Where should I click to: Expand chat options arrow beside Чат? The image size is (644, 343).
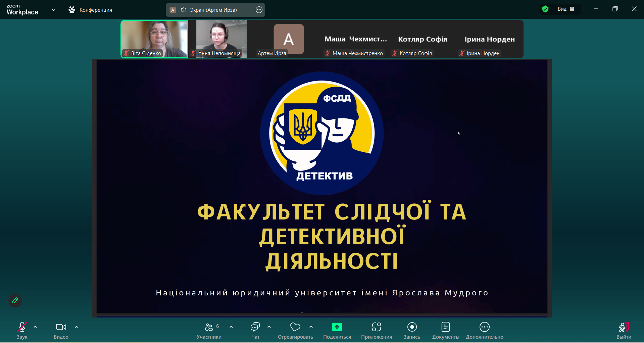click(269, 327)
